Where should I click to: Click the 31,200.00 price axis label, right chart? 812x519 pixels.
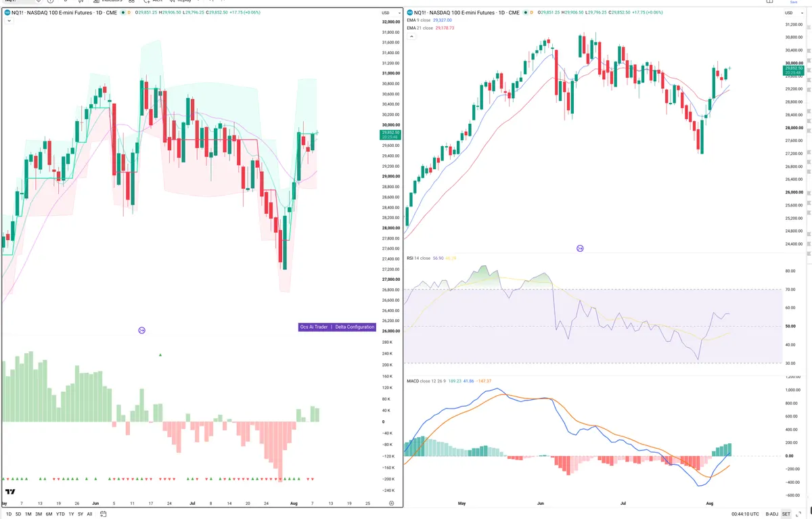[x=794, y=24]
